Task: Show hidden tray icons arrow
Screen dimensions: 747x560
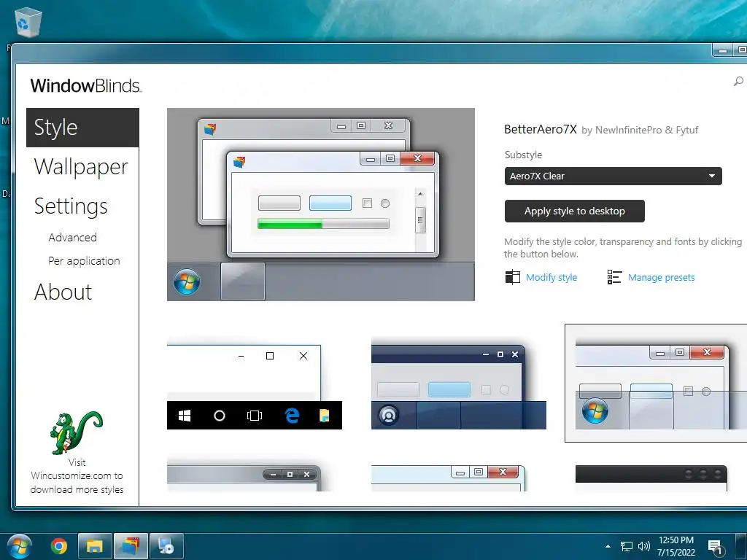Action: [x=608, y=546]
